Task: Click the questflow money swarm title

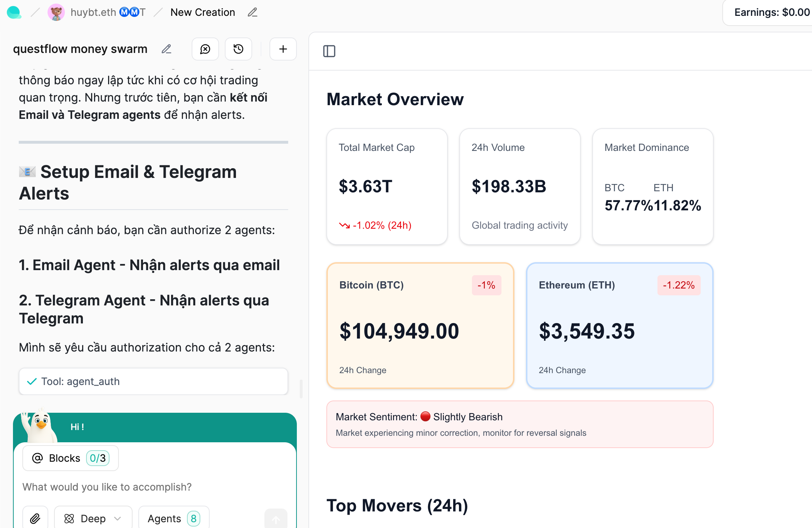Action: point(80,49)
